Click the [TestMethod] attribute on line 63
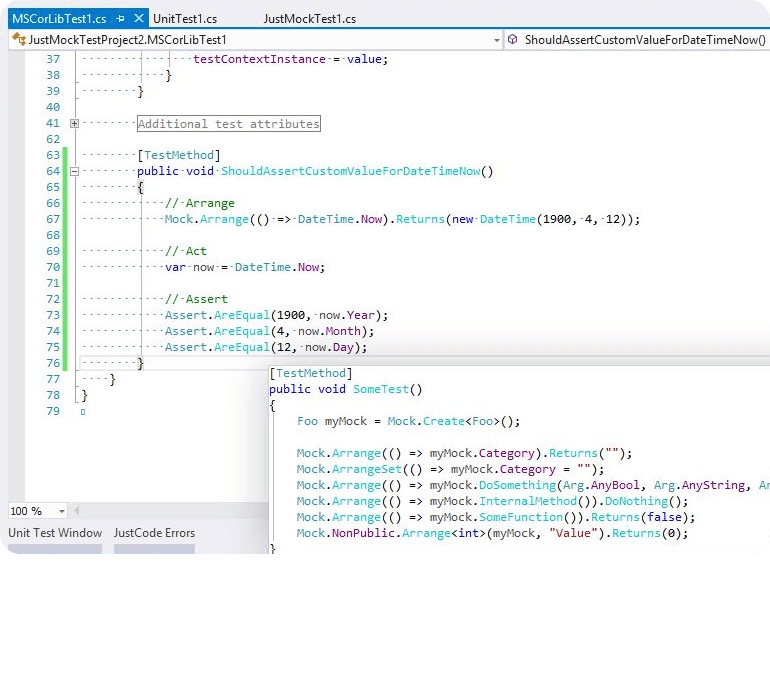The height and width of the screenshot is (677, 770). [x=179, y=155]
